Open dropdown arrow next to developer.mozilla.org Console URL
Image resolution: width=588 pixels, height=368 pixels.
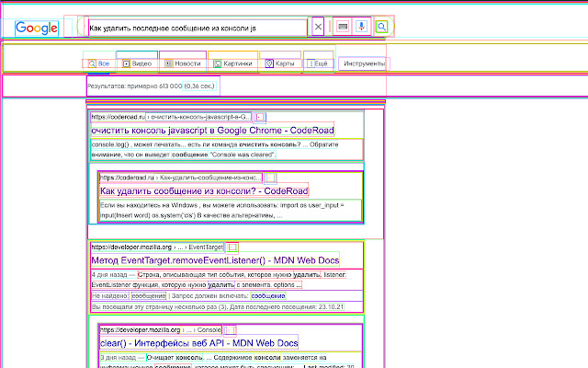pyautogui.click(x=231, y=330)
